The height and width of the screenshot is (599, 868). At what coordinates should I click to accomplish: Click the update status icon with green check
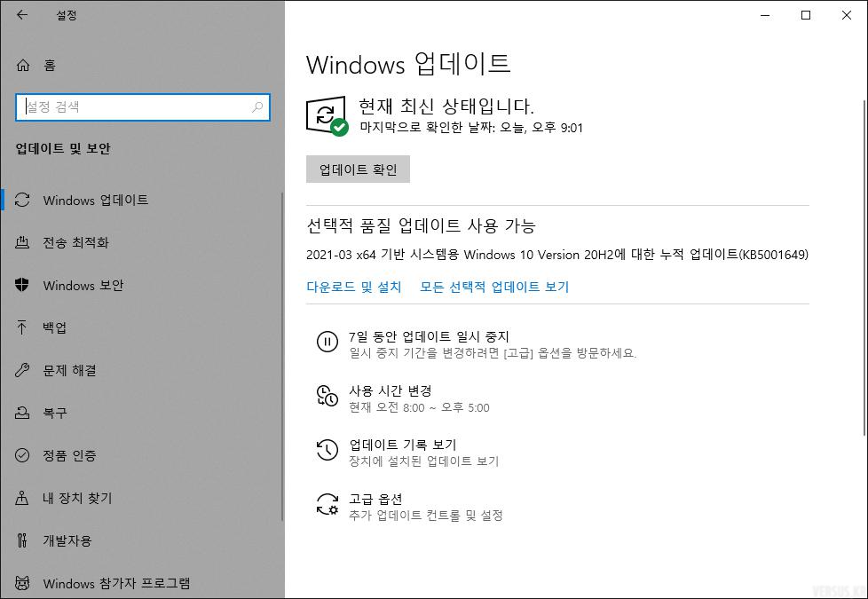click(327, 115)
